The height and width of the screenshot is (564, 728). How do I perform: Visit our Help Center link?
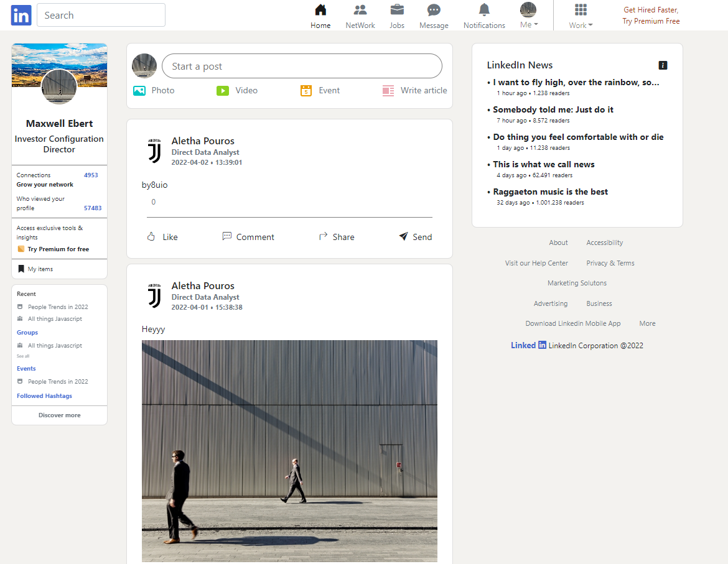click(x=536, y=262)
